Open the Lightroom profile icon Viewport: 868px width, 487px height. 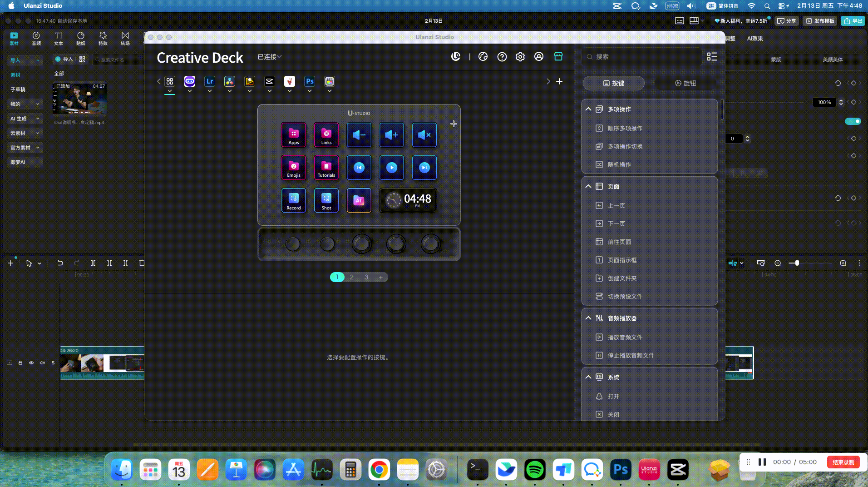pyautogui.click(x=210, y=82)
